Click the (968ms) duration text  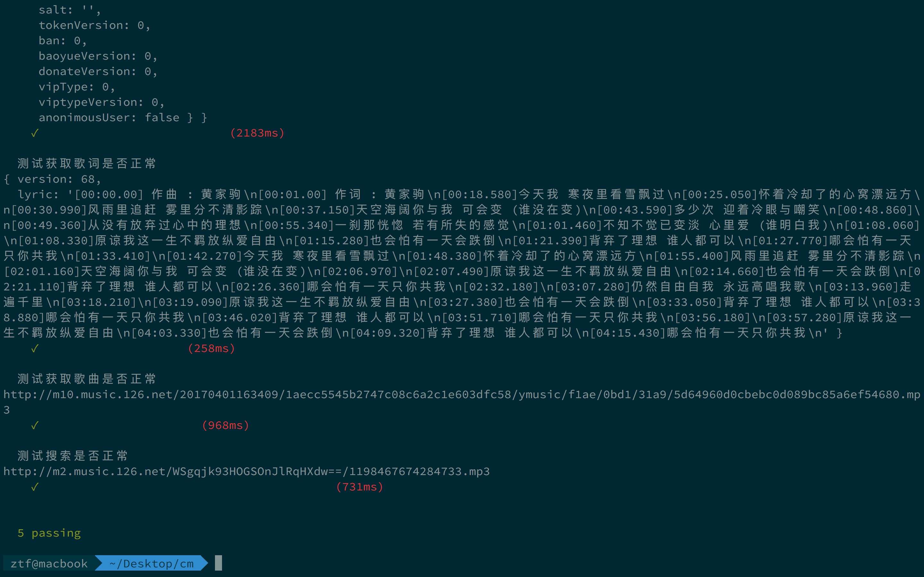coord(225,425)
